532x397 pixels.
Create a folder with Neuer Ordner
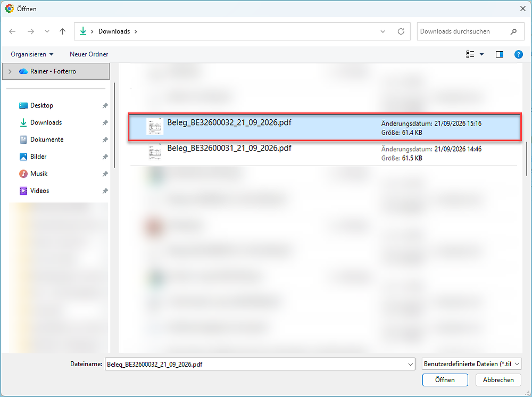tap(89, 54)
